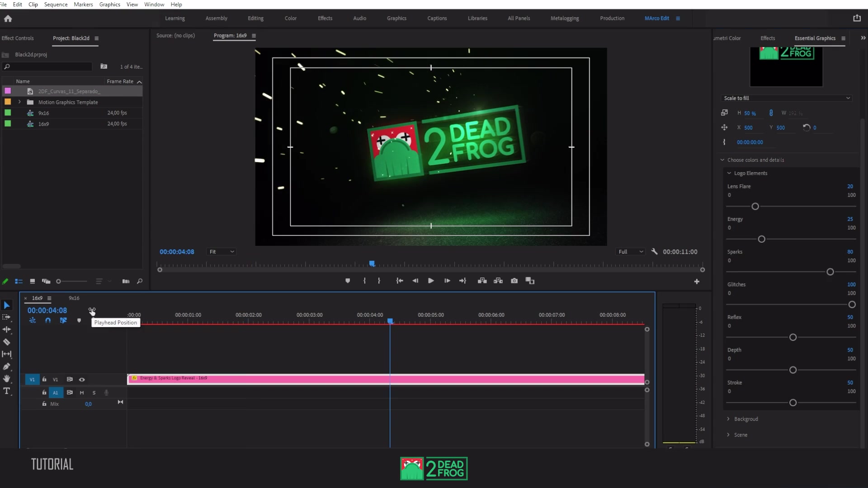Collapse Choose colors and details section
This screenshot has height=488, width=868.
tap(722, 160)
